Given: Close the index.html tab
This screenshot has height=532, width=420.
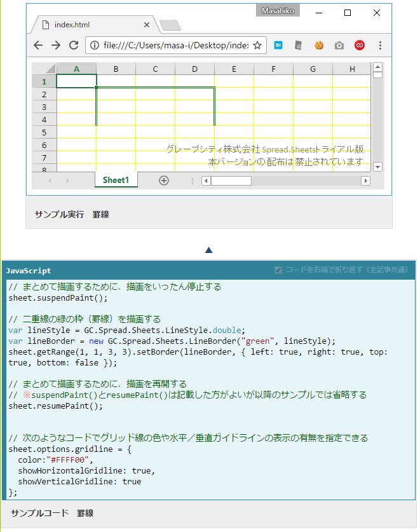Looking at the screenshot, I should pyautogui.click(x=147, y=25).
